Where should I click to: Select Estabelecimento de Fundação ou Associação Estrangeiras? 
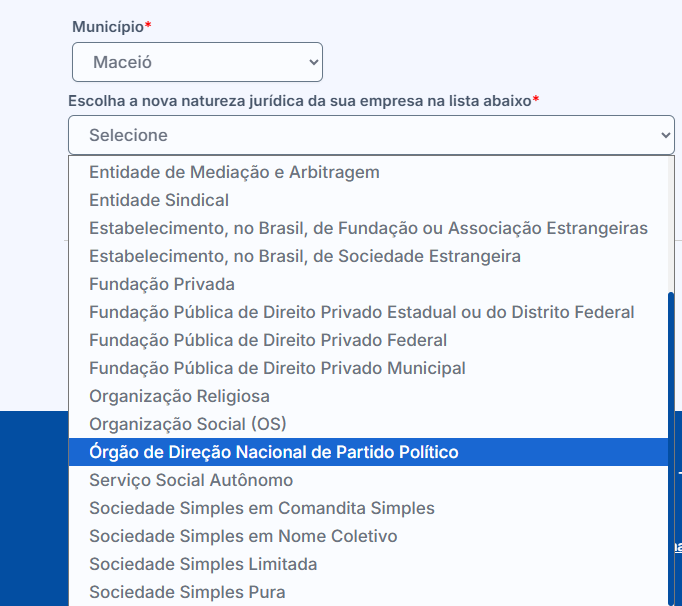pos(368,228)
